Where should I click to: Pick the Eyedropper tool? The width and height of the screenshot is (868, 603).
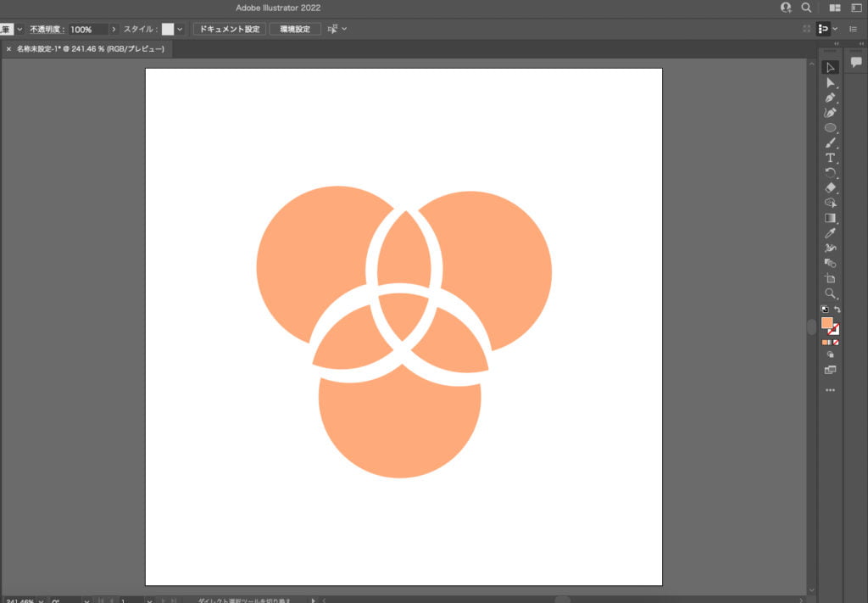tap(830, 233)
